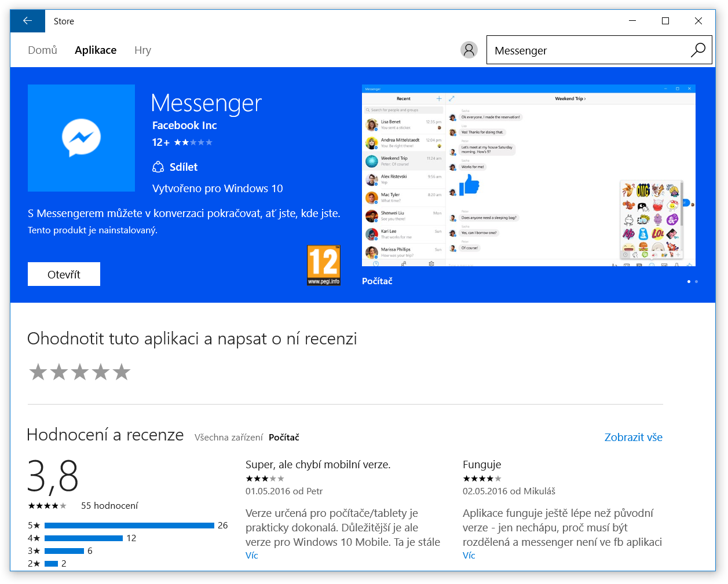Click the 3,8 average rating
This screenshot has height=584, width=728.
53,476
